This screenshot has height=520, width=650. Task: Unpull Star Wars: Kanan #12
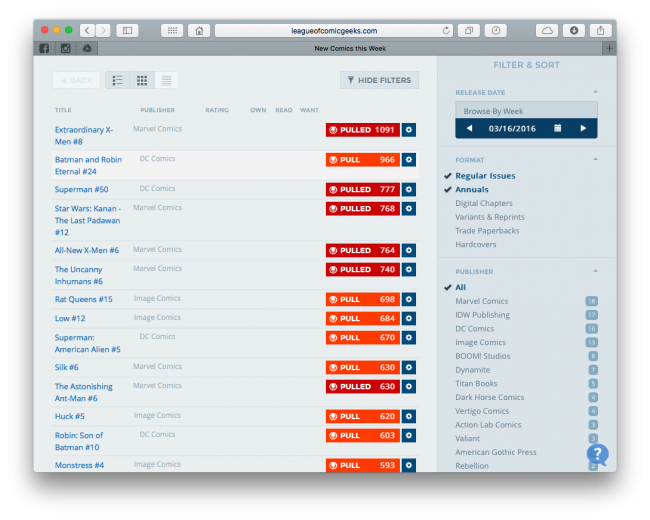click(x=363, y=209)
